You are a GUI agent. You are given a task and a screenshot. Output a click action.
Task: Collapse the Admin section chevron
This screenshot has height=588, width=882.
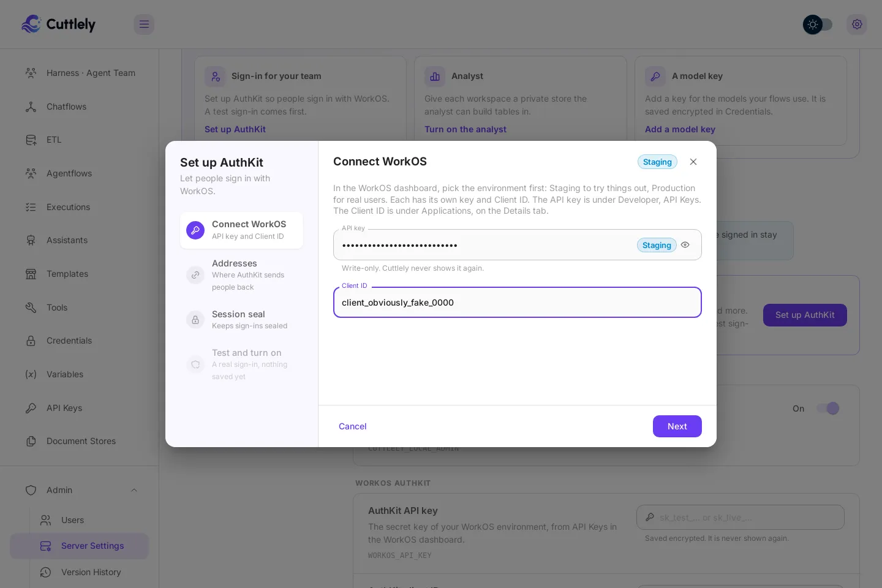[134, 490]
